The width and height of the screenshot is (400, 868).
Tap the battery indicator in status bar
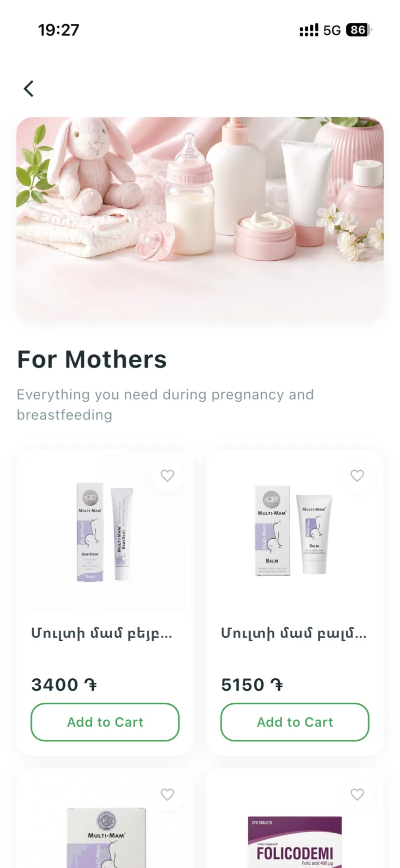pos(359,30)
